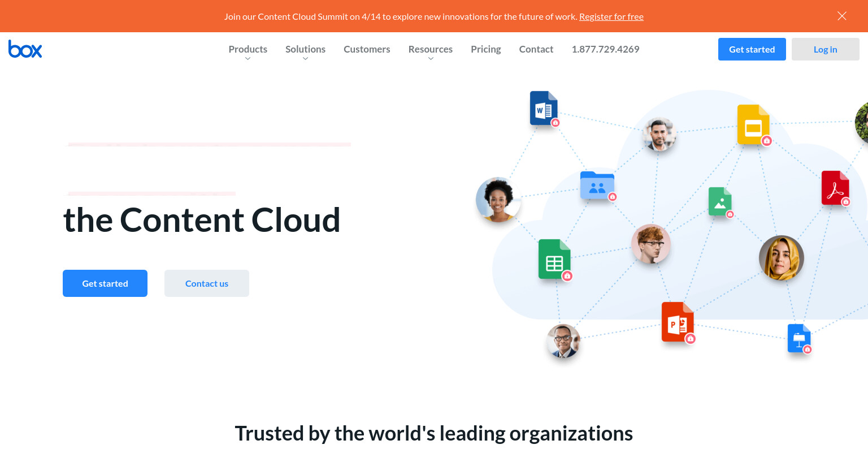The image size is (868, 466).
Task: Click the lock badge on PDF file
Action: pos(846,202)
